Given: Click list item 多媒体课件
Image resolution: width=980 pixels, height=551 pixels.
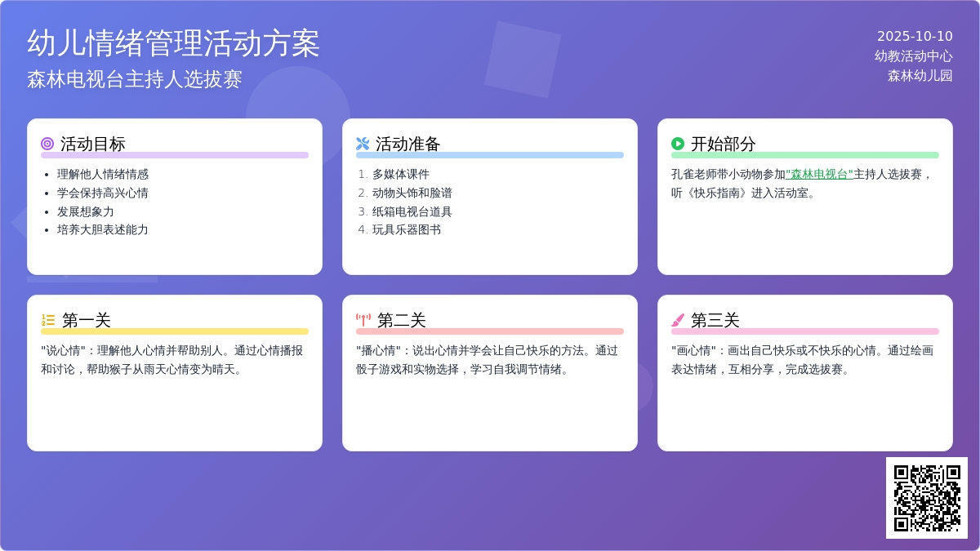Looking at the screenshot, I should 401,174.
